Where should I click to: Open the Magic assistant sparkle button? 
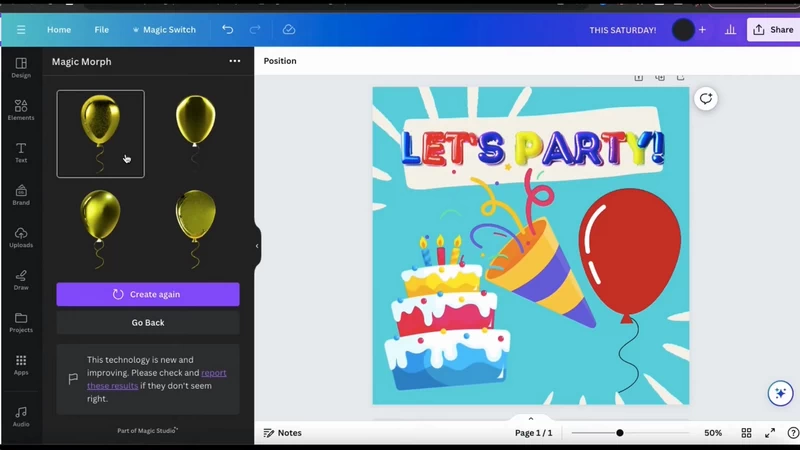click(x=780, y=393)
